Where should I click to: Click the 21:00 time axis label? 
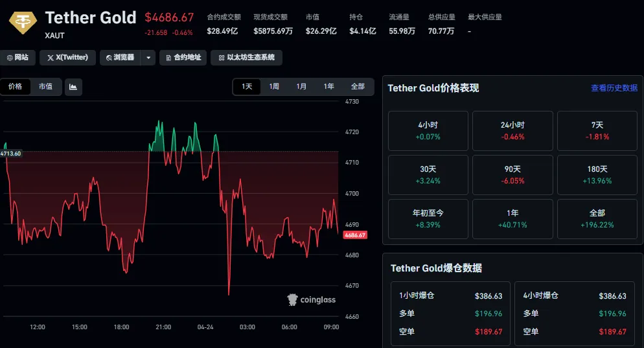[x=163, y=327]
